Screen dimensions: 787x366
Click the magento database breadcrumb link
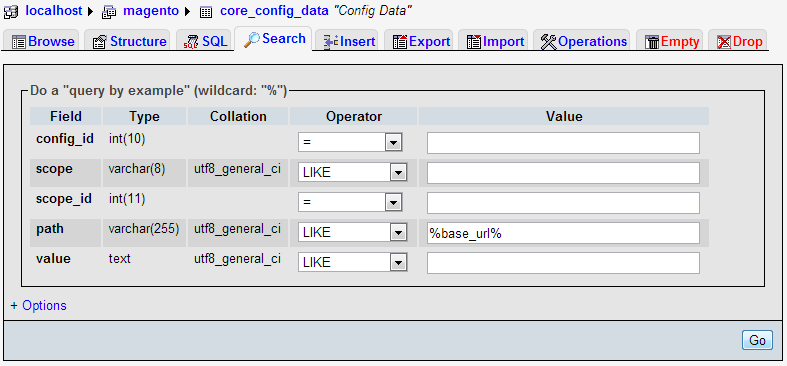click(x=152, y=11)
